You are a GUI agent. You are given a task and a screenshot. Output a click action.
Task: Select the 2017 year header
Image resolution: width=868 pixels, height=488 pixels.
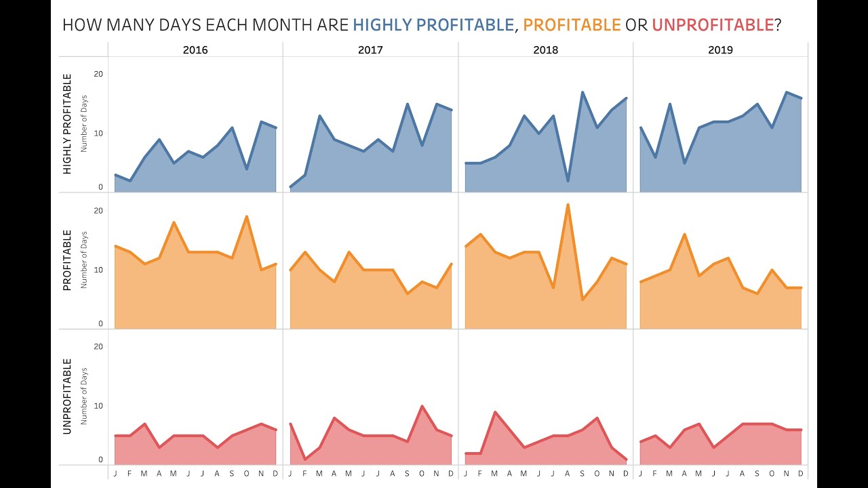click(x=370, y=50)
